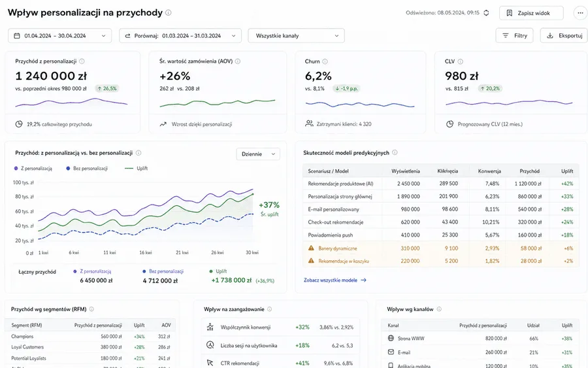
Task: Click warning icon on Rekomendacje w koszyku row
Action: click(311, 261)
